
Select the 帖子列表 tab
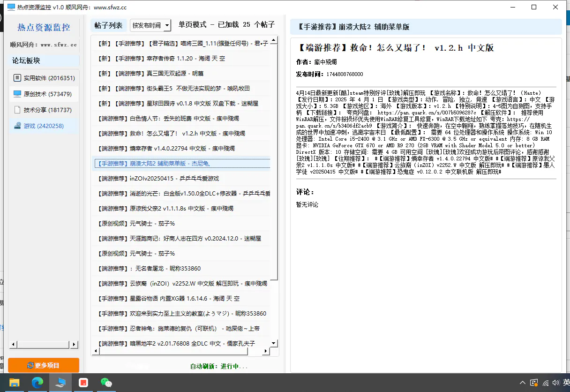point(108,25)
